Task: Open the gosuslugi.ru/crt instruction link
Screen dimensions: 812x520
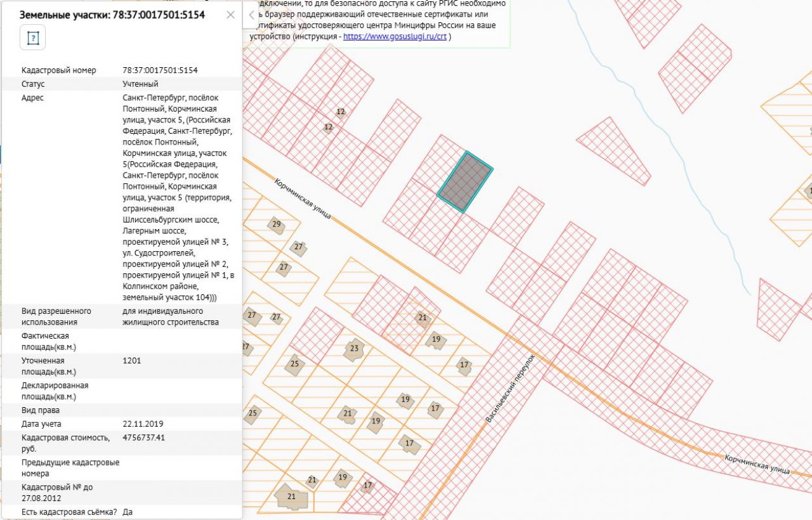Action: pos(395,37)
